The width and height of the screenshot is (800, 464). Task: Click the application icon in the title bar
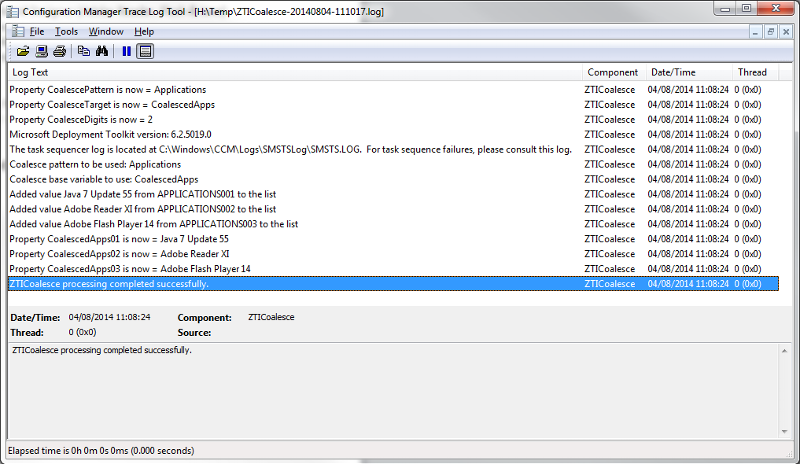click(x=13, y=11)
